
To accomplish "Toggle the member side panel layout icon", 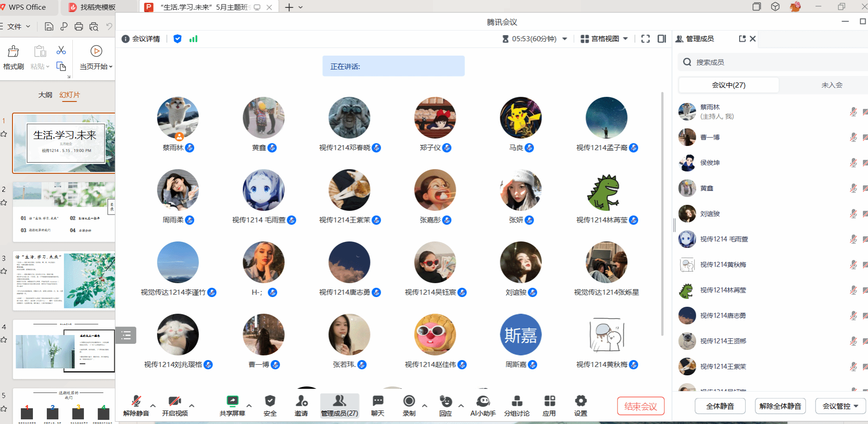I will (x=662, y=39).
